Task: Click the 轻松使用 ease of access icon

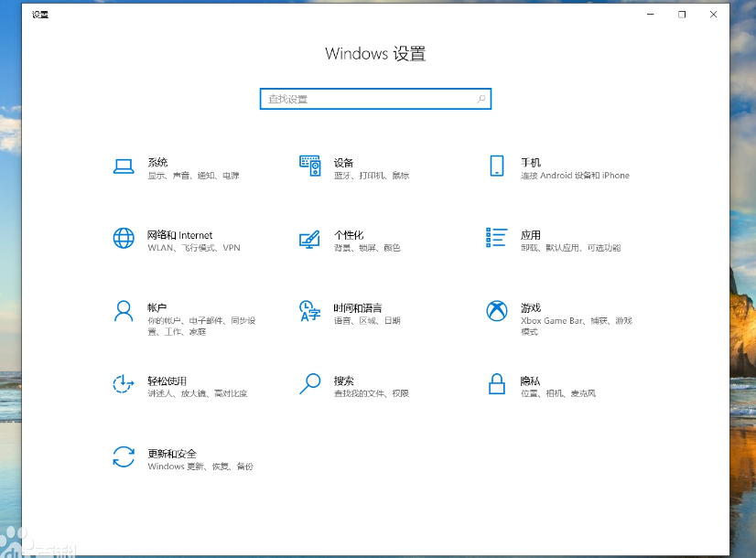Action: coord(123,384)
